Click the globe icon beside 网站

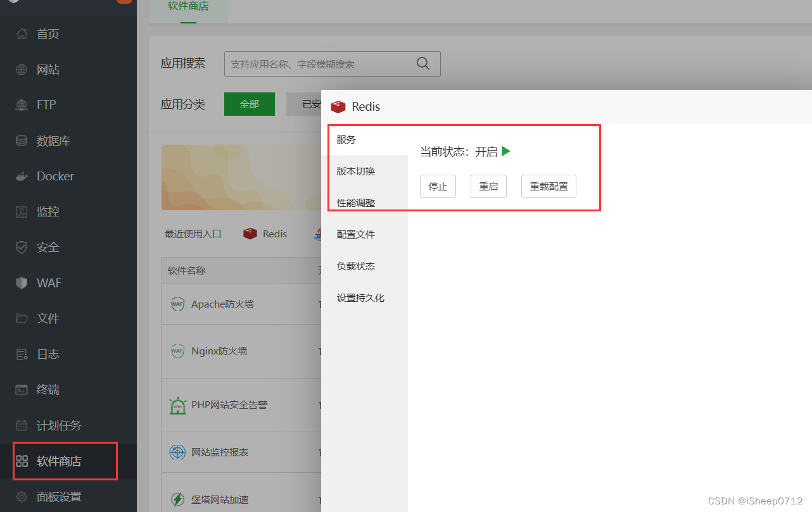(22, 70)
